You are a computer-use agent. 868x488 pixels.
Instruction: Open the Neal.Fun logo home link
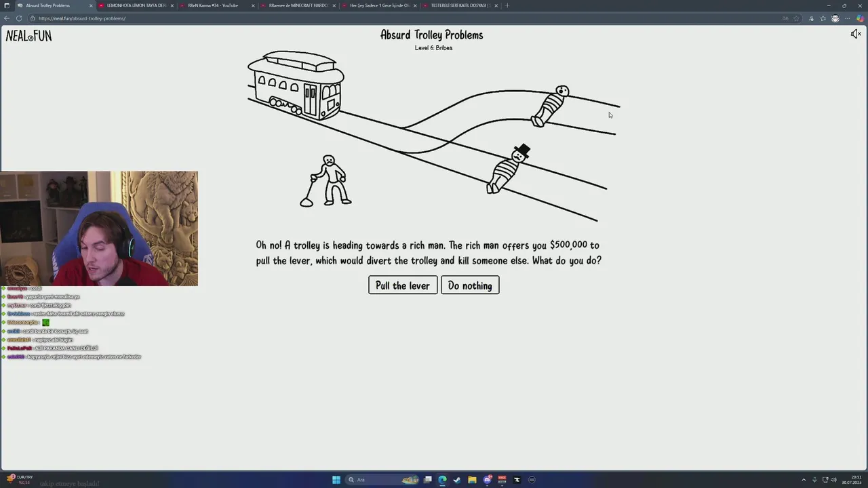tap(28, 36)
